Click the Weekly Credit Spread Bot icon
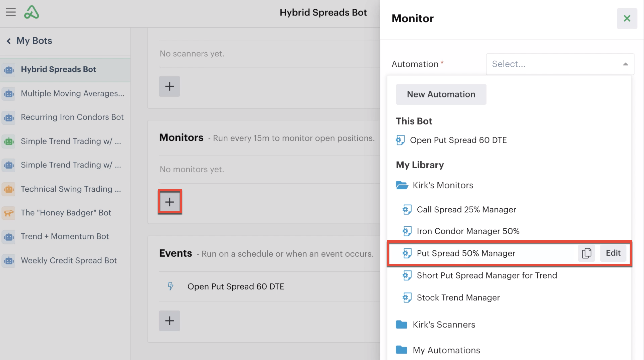 pyautogui.click(x=9, y=260)
